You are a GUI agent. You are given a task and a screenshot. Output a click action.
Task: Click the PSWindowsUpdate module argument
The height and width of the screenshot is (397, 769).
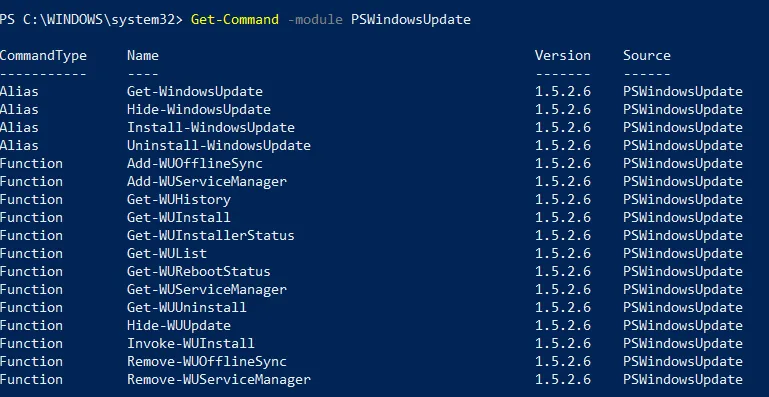410,20
